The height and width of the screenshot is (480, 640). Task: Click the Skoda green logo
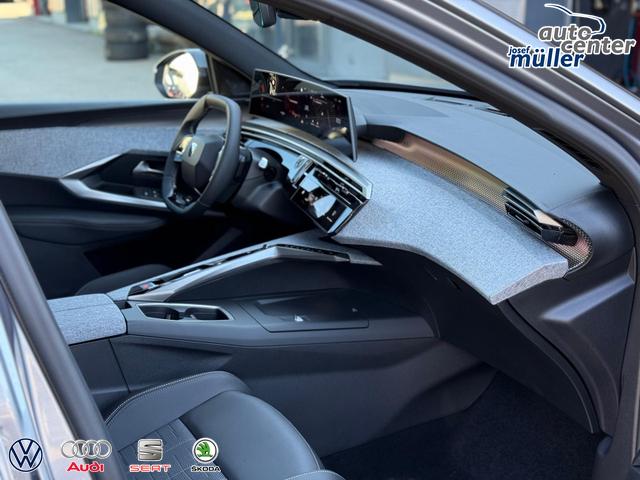coord(206,455)
